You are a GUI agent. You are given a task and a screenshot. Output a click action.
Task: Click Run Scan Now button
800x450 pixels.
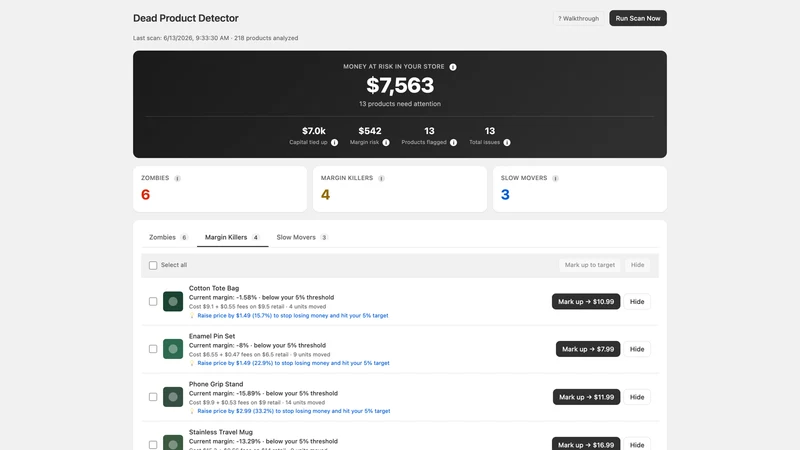click(638, 18)
